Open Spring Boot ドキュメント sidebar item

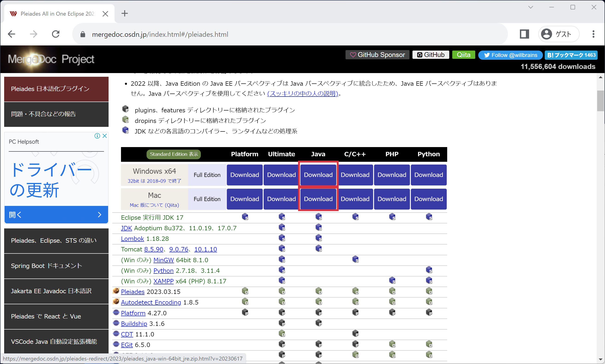(x=56, y=266)
